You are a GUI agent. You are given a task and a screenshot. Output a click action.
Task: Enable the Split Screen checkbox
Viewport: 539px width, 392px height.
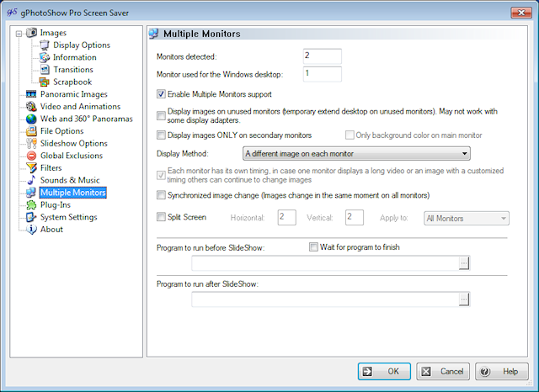(x=161, y=217)
